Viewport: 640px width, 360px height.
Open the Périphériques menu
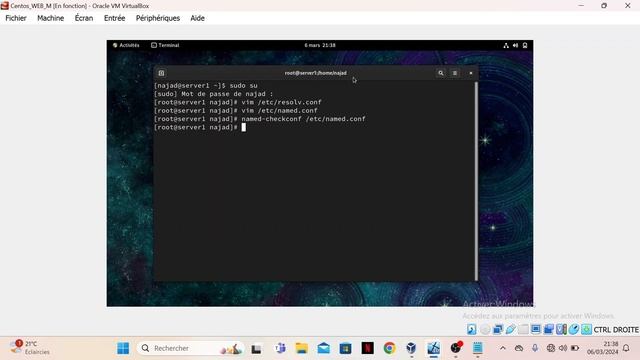click(158, 18)
